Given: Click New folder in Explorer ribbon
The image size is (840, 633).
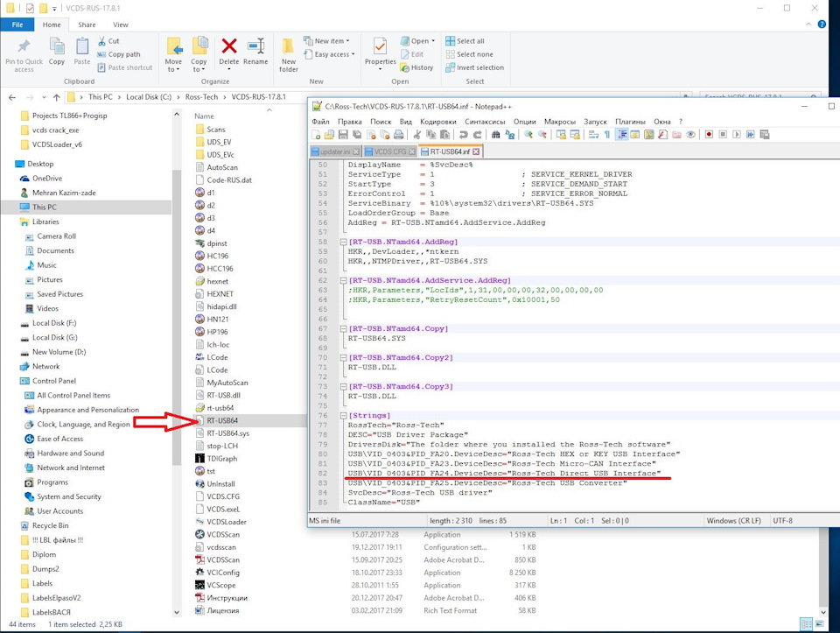Looking at the screenshot, I should (288, 54).
